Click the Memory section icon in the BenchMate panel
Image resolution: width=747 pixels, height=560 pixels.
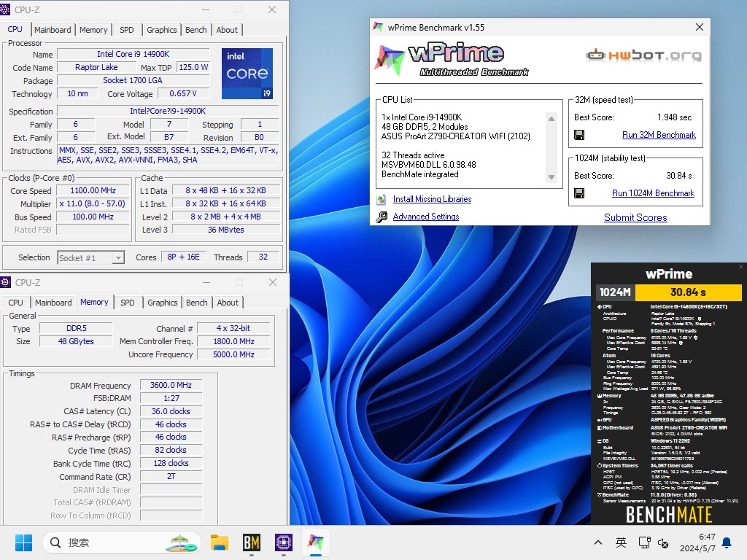tap(600, 396)
